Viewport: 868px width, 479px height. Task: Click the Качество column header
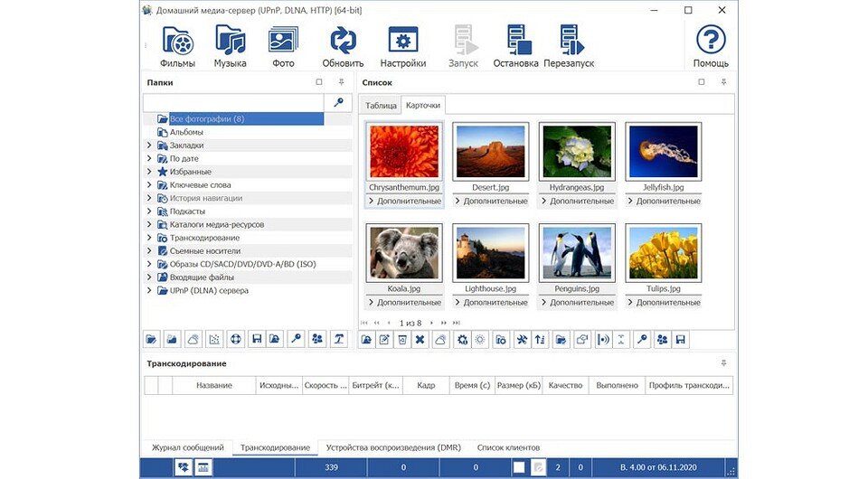click(566, 386)
